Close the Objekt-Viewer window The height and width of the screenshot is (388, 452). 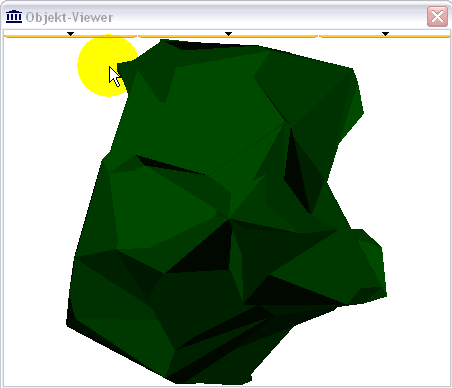click(437, 16)
